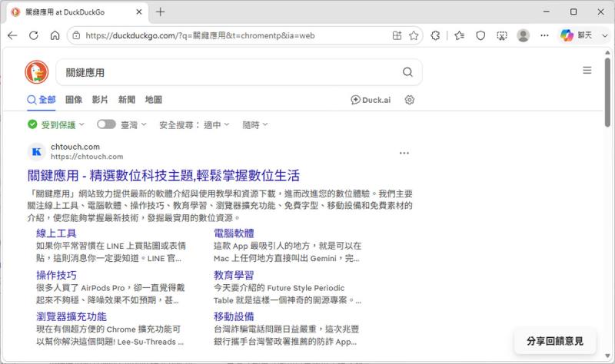This screenshot has height=364, width=615.
Task: Submit search with magnifier icon
Action: [x=408, y=72]
